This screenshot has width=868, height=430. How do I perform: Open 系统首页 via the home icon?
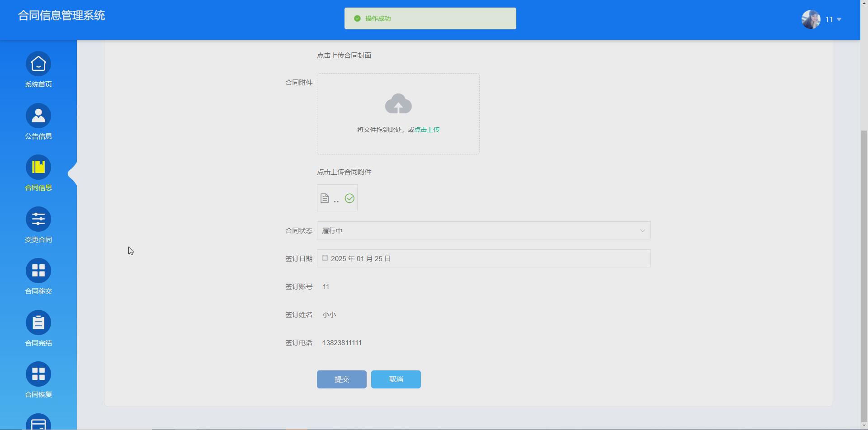pos(38,64)
